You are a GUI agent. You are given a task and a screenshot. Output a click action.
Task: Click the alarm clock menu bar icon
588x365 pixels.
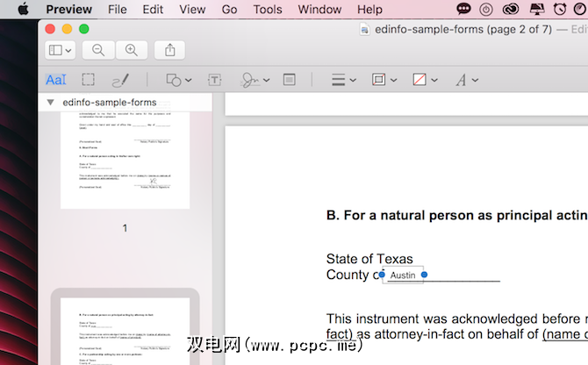(560, 9)
